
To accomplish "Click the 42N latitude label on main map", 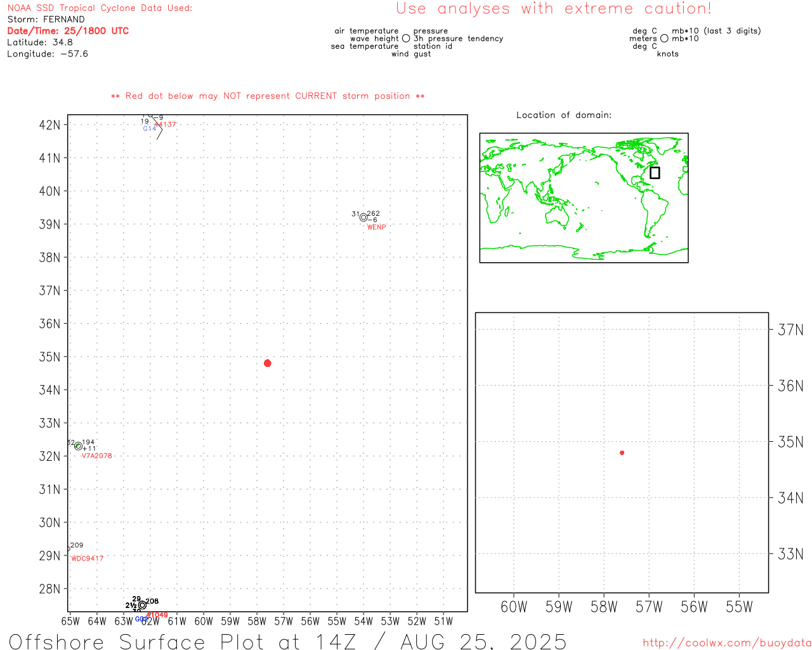I will tap(49, 124).
